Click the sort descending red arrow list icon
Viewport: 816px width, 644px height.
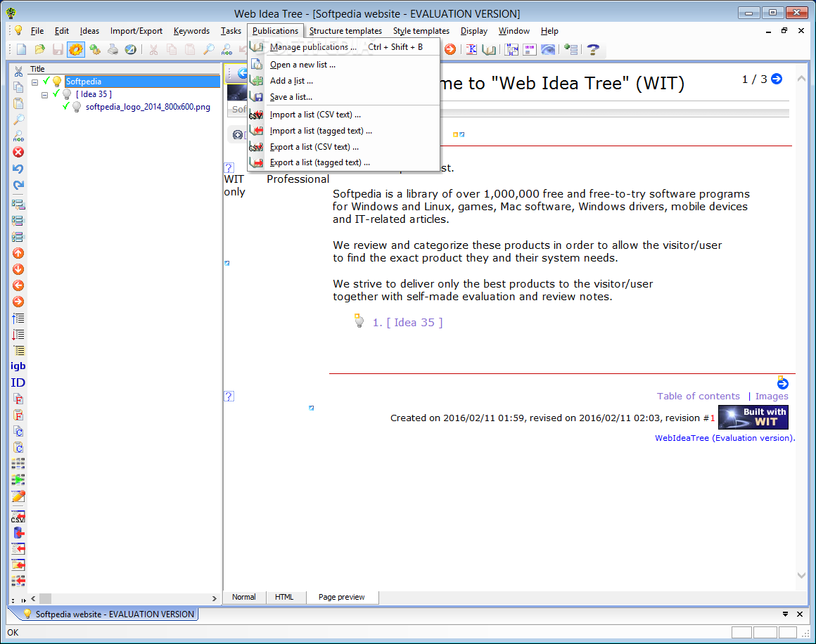tap(18, 335)
